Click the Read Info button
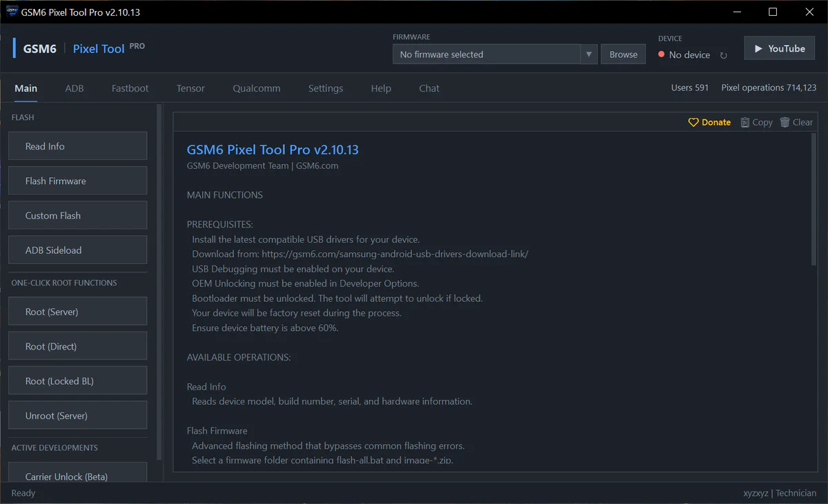Image resolution: width=828 pixels, height=504 pixels. 78,146
